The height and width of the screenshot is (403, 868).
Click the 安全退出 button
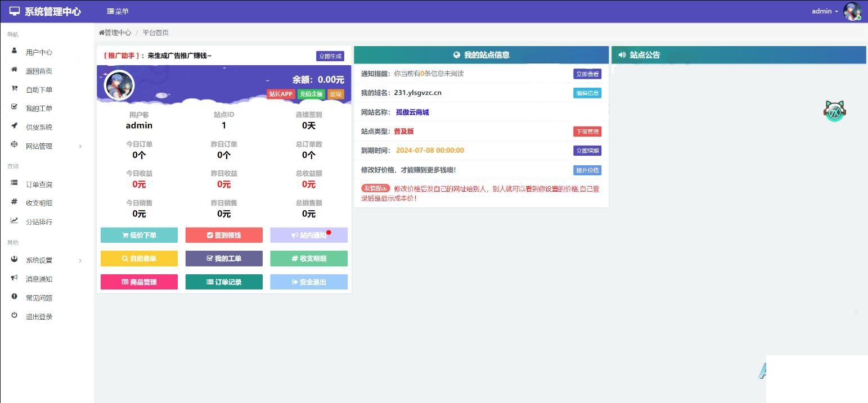[309, 282]
